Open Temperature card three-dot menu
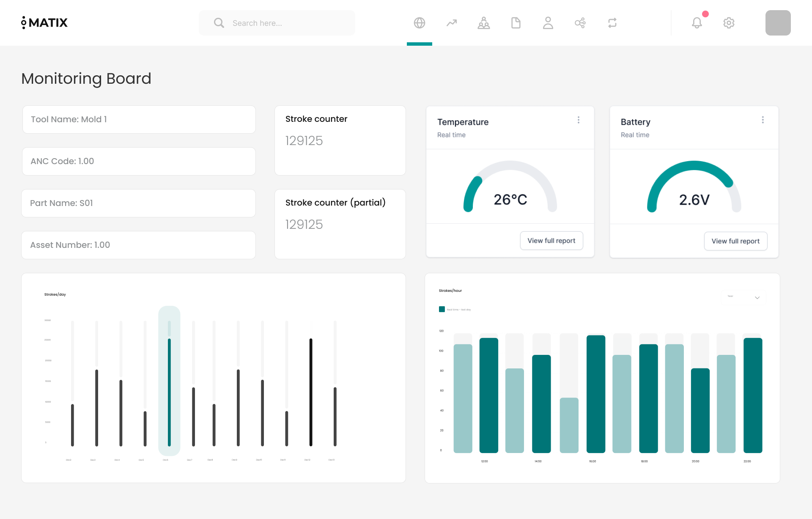 pos(578,120)
